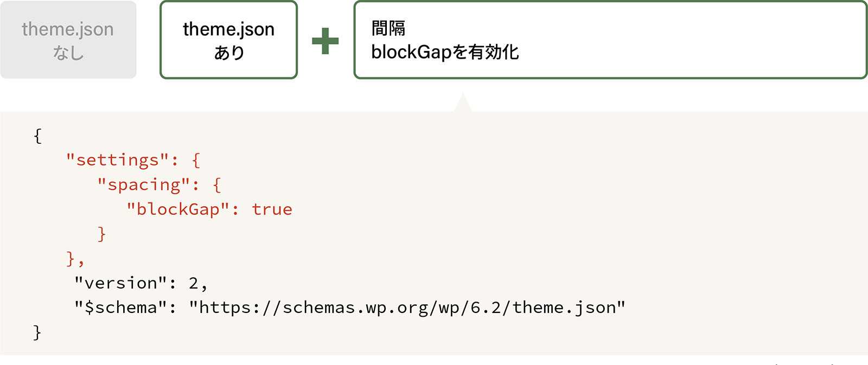This screenshot has width=868, height=365.
Task: Click the final closing brace of the code
Action: (x=37, y=332)
